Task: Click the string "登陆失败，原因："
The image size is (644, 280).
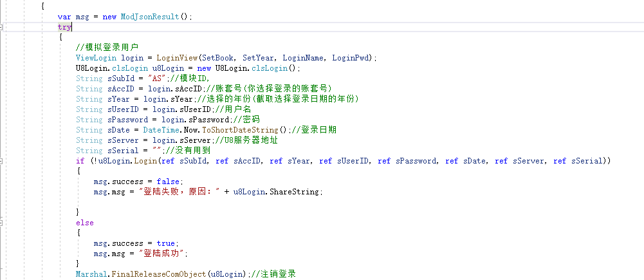Action: coord(179,192)
